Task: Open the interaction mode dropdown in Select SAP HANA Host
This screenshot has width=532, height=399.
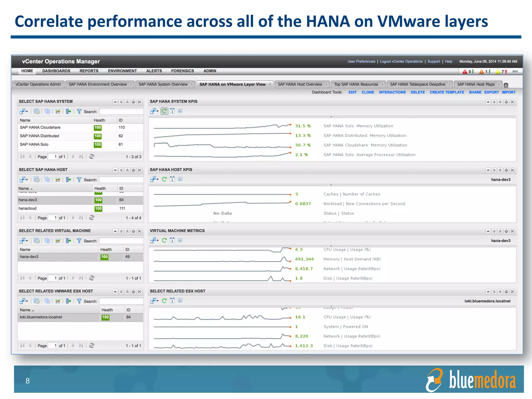Action: click(x=24, y=179)
